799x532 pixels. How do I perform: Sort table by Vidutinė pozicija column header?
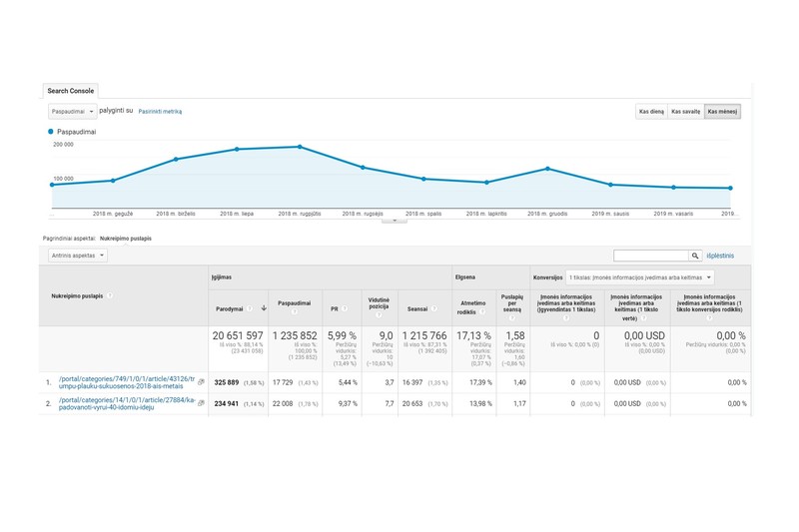pyautogui.click(x=379, y=302)
